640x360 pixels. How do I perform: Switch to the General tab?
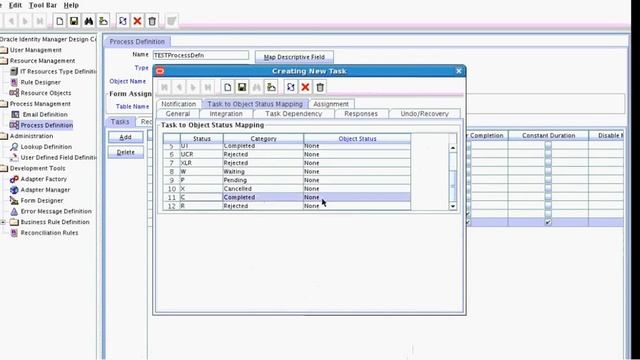click(x=178, y=114)
